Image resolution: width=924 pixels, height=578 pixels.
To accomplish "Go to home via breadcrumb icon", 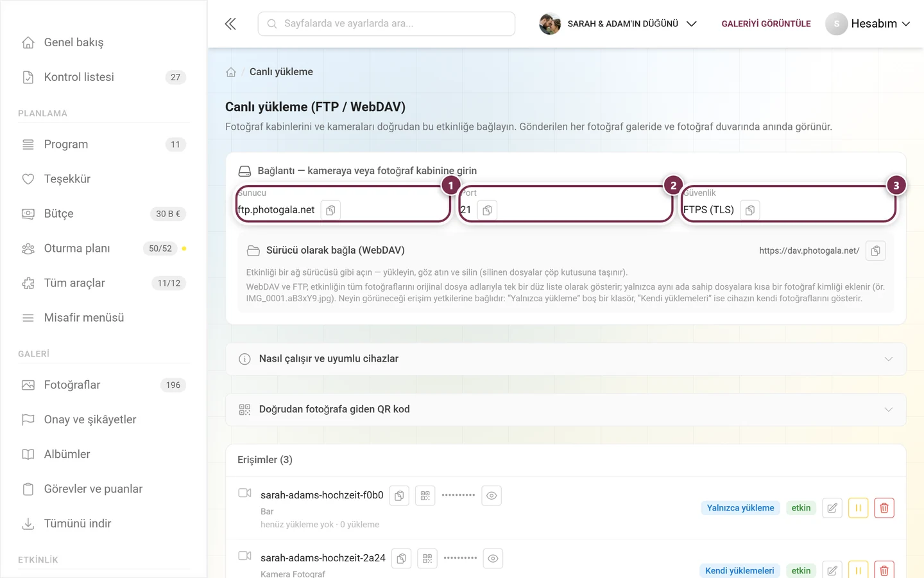I will point(231,72).
